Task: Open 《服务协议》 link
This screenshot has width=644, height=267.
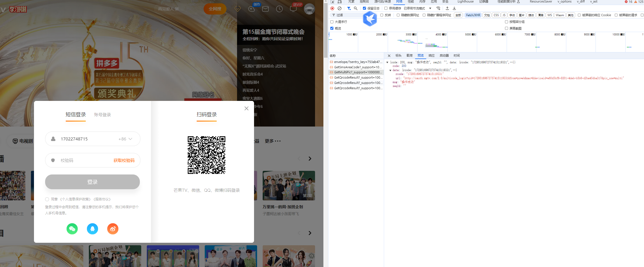Action: [102, 199]
